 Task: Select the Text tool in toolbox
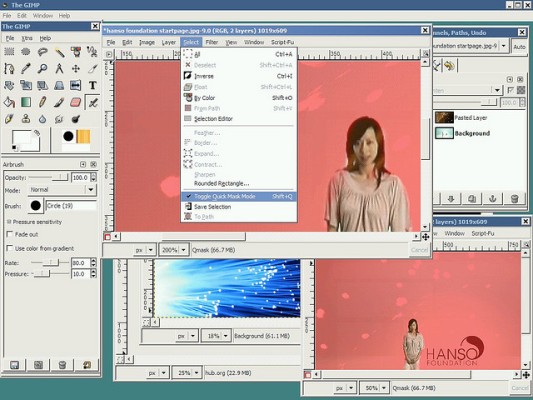(92, 85)
